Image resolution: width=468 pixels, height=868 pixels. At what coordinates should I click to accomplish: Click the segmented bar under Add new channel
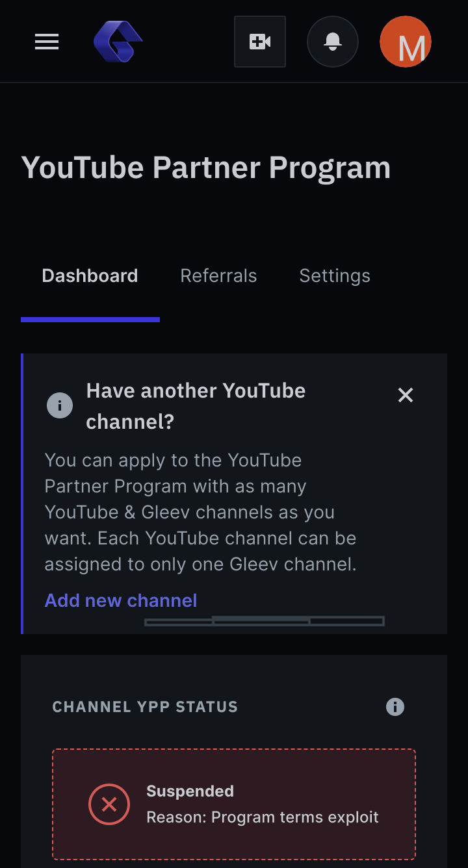(264, 622)
